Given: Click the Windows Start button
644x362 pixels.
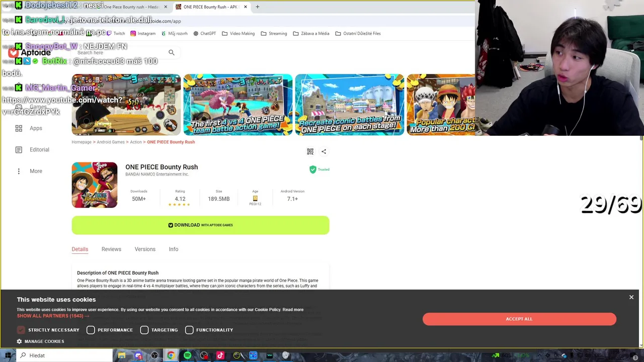Looking at the screenshot, I should [8, 355].
